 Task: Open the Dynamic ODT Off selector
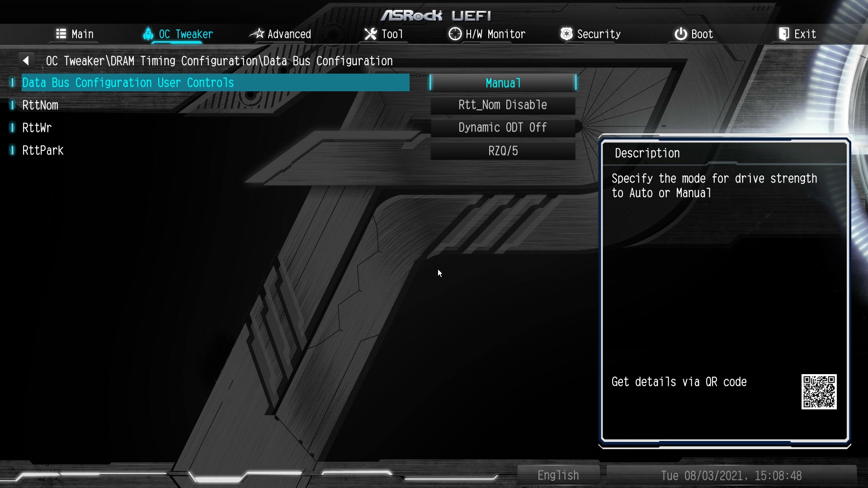[x=503, y=127]
